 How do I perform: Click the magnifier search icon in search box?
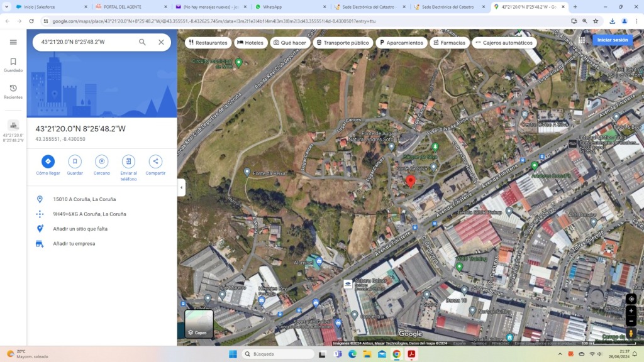pos(142,42)
